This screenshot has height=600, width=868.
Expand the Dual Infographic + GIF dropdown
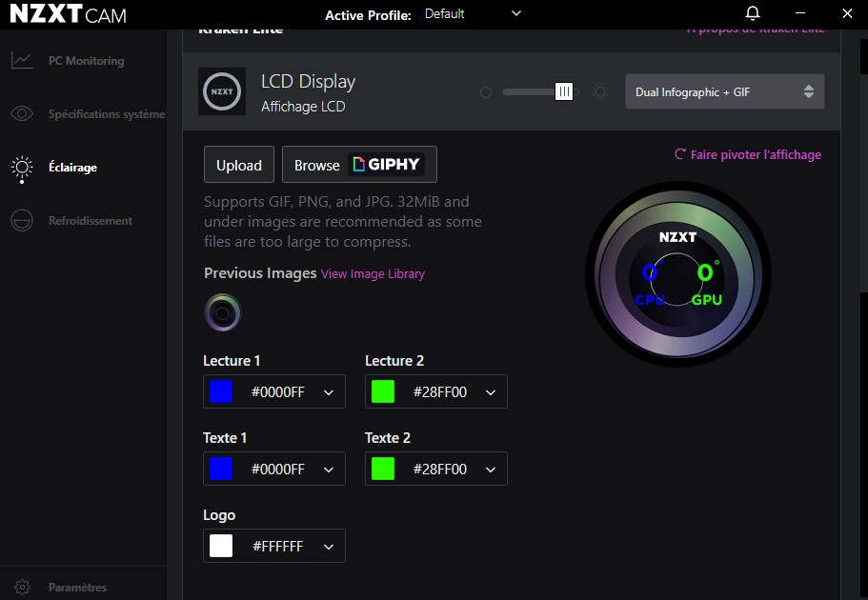(724, 92)
